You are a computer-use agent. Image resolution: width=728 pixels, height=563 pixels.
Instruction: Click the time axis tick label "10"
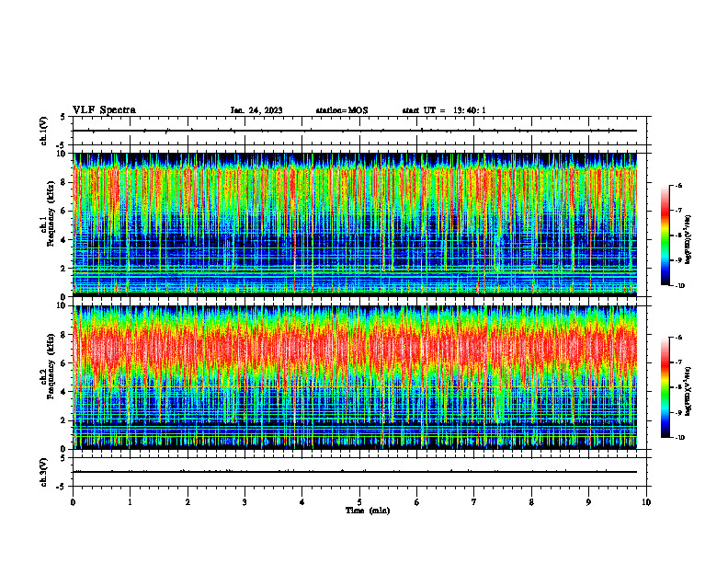[646, 502]
